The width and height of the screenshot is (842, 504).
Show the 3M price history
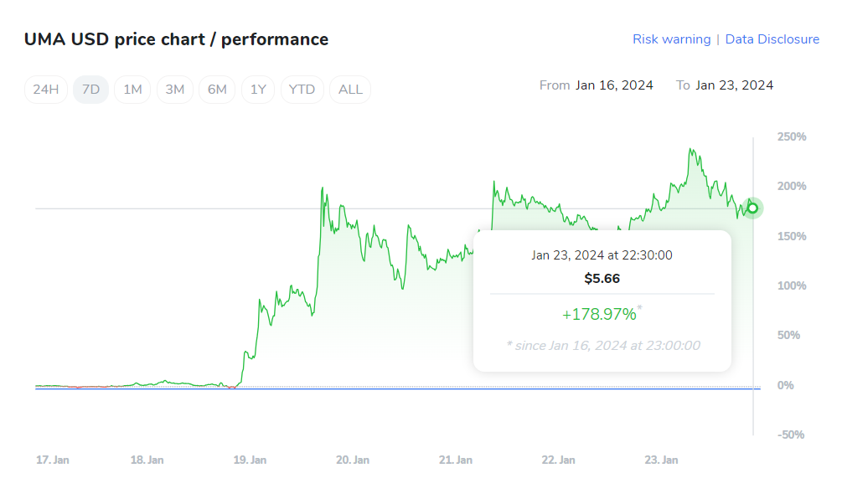(x=174, y=90)
